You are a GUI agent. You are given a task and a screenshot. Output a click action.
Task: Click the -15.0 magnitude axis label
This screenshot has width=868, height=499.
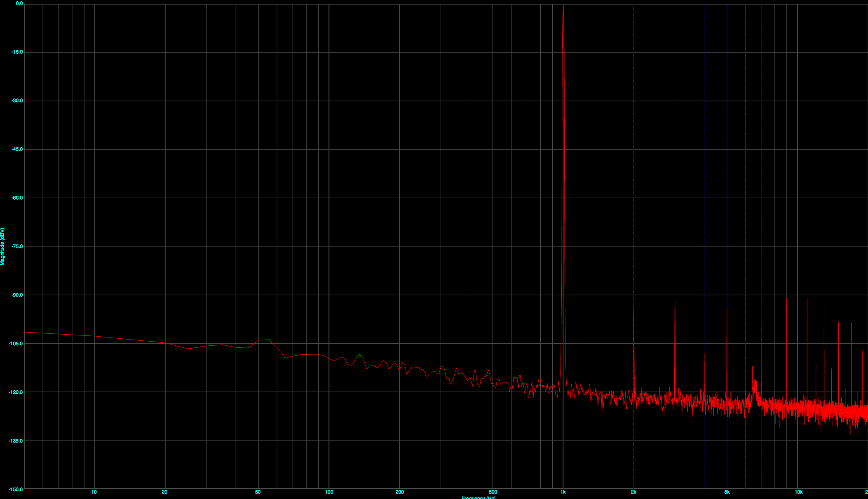pyautogui.click(x=17, y=52)
